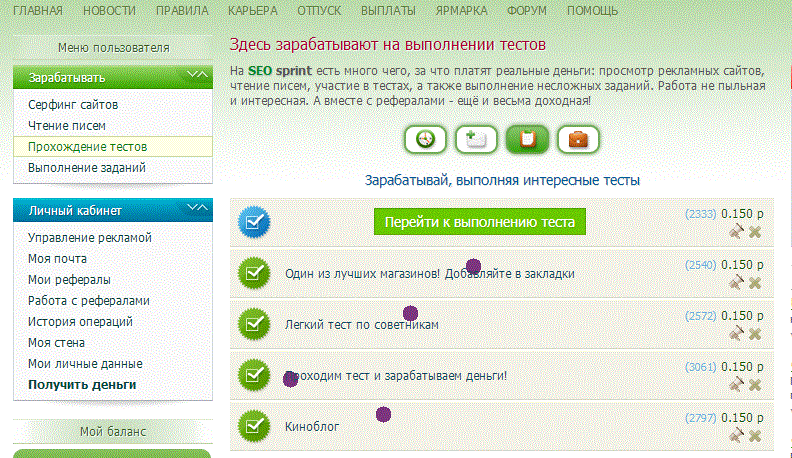Remove test 2333 with the X icon
The image size is (792, 458).
pyautogui.click(x=755, y=232)
